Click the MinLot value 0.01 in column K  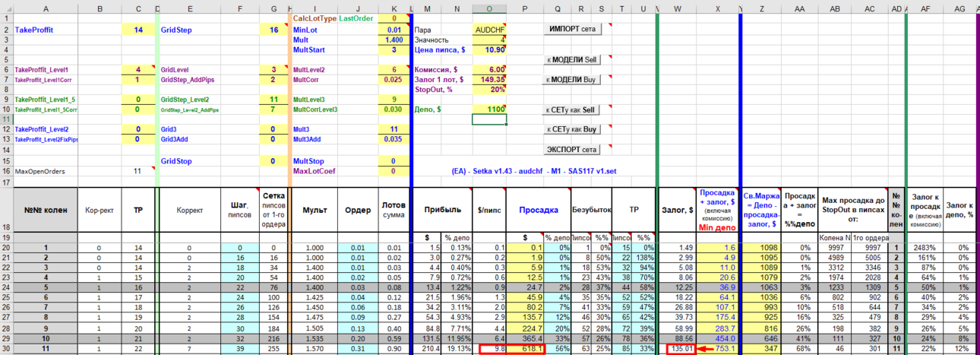394,29
